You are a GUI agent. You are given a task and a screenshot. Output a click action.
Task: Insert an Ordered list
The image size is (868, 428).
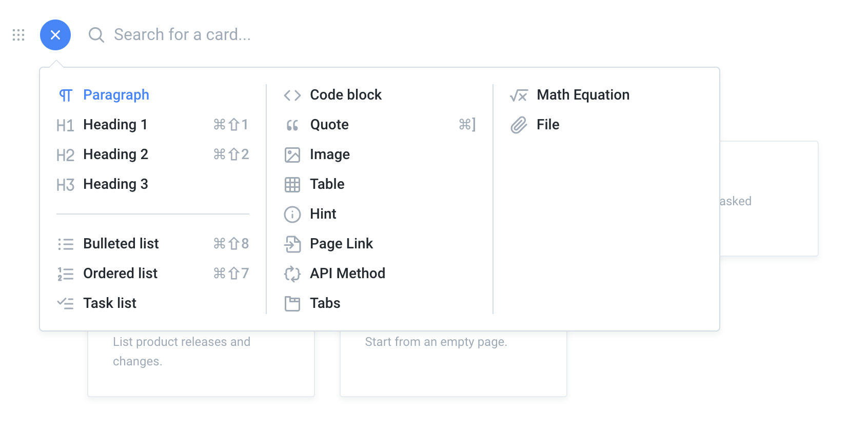pyautogui.click(x=120, y=274)
